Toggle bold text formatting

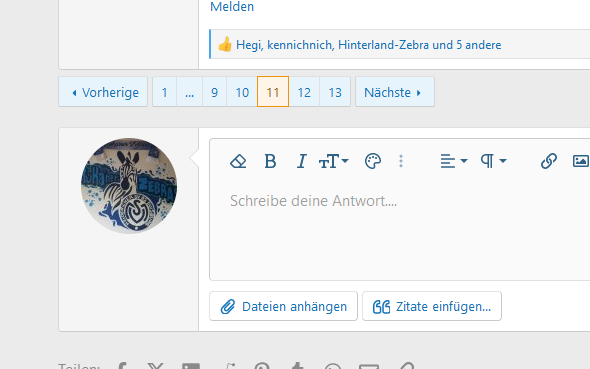270,161
